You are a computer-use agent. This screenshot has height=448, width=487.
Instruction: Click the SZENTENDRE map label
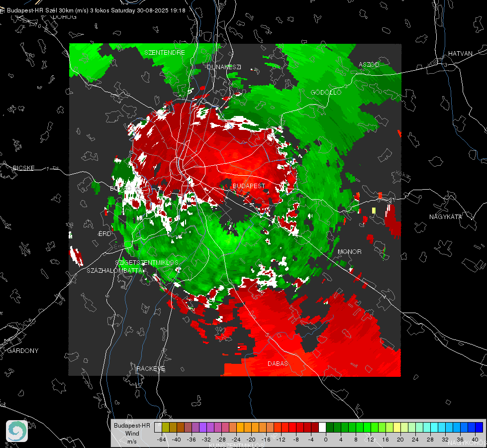[x=165, y=53]
